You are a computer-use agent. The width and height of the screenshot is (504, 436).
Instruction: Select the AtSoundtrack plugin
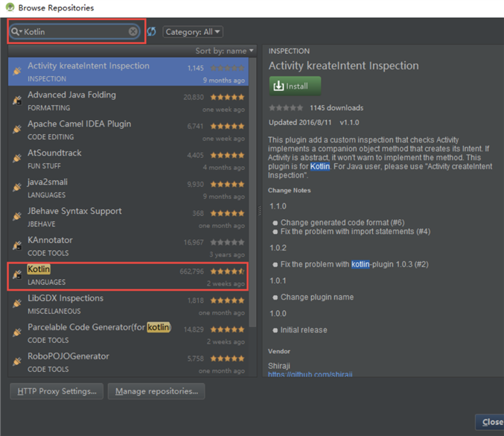coord(128,159)
